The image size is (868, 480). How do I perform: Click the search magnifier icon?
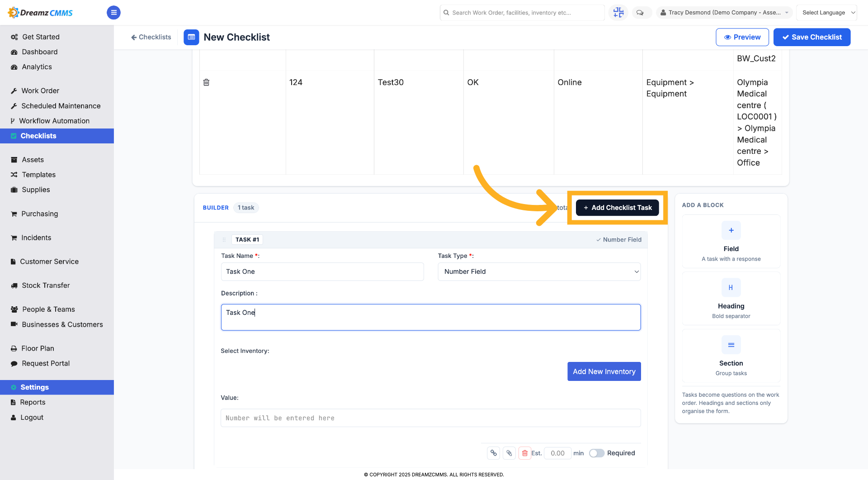click(446, 13)
